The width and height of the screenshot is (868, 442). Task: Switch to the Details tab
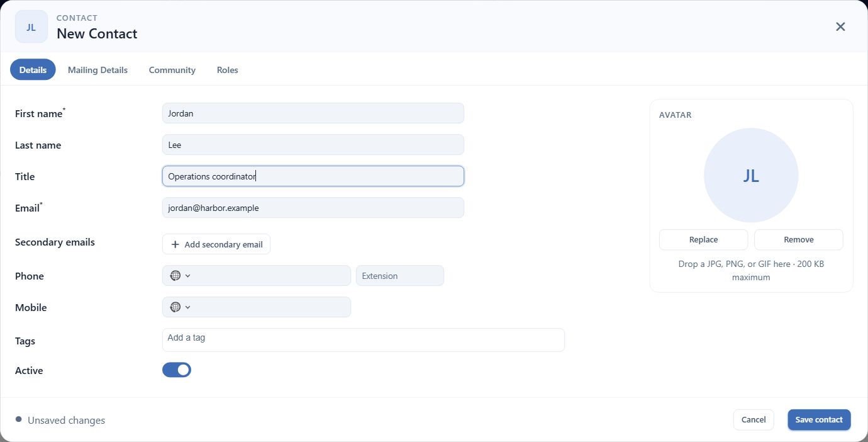[33, 70]
